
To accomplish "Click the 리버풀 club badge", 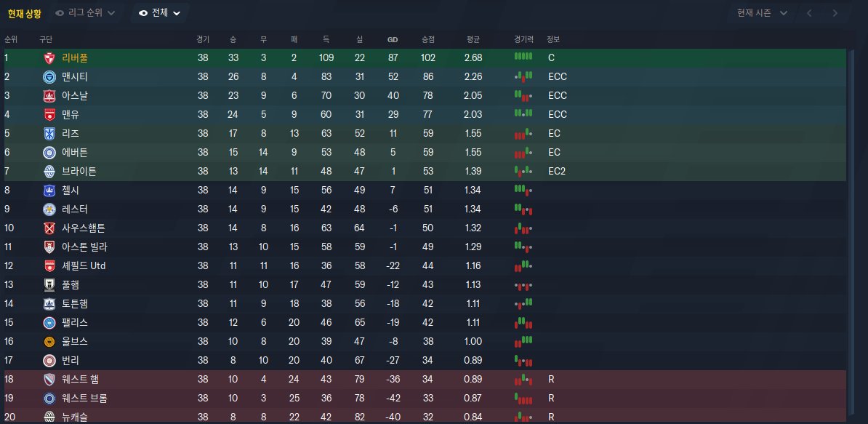I will [49, 57].
